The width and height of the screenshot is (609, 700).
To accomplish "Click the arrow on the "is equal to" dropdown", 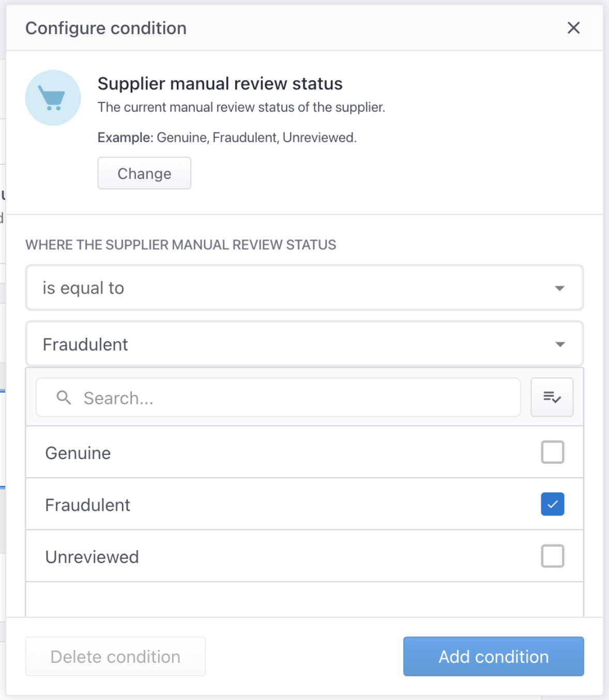I will pyautogui.click(x=559, y=288).
